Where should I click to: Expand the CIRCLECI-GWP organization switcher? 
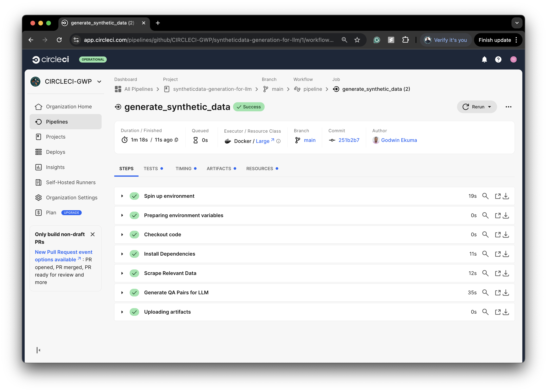(x=99, y=82)
